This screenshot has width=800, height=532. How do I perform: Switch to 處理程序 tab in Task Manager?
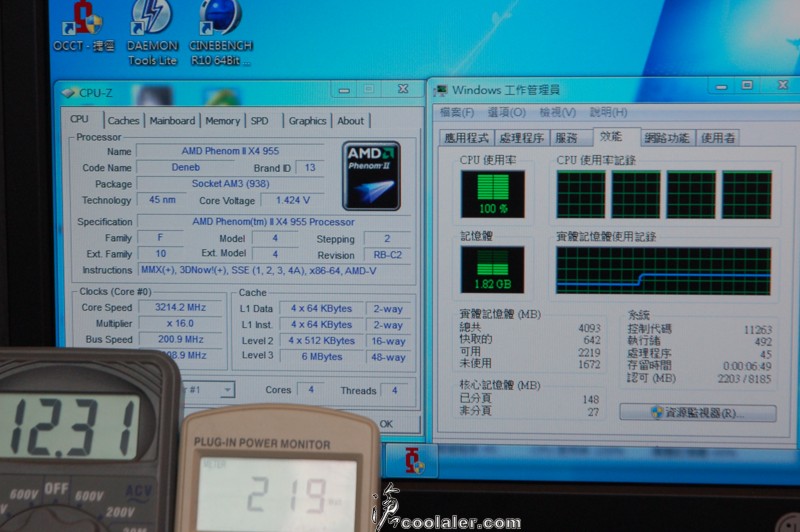[x=521, y=138]
